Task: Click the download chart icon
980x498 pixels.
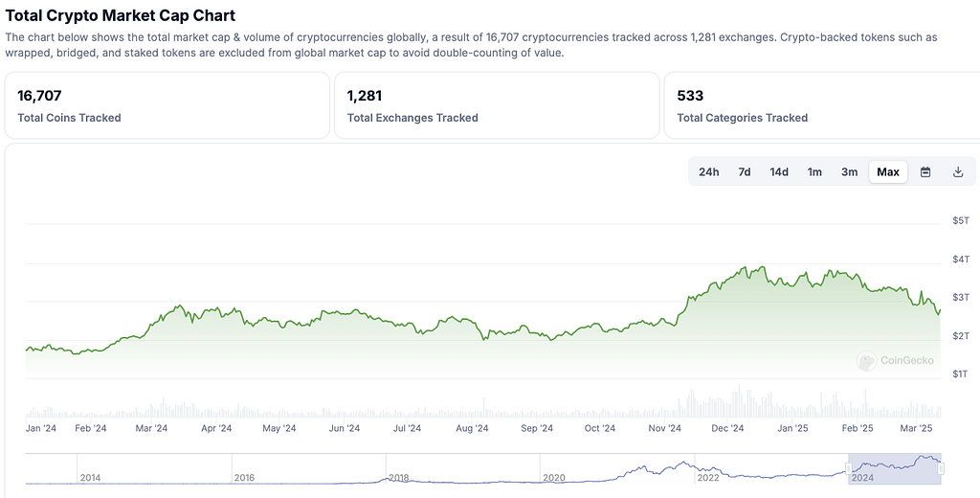Action: click(x=958, y=172)
